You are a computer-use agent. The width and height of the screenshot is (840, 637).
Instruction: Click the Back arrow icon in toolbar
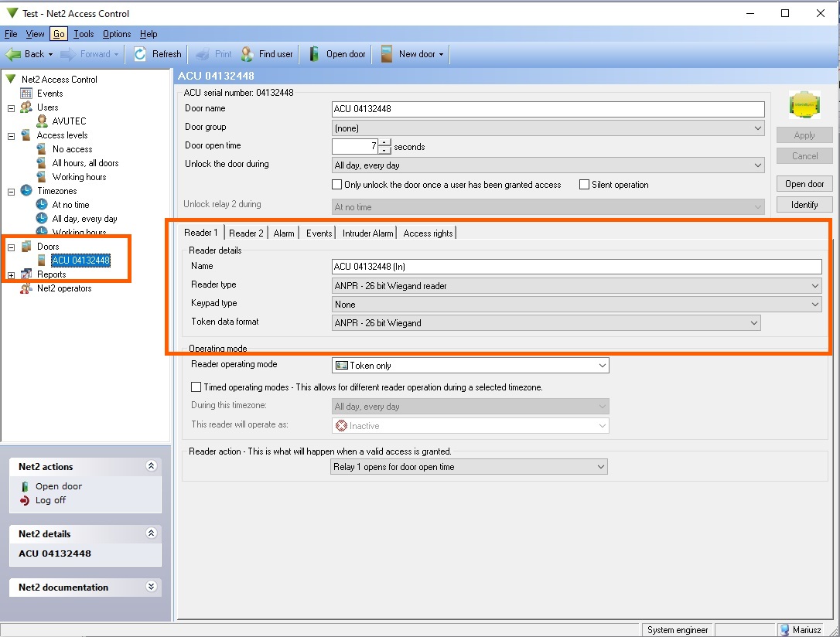(x=13, y=54)
